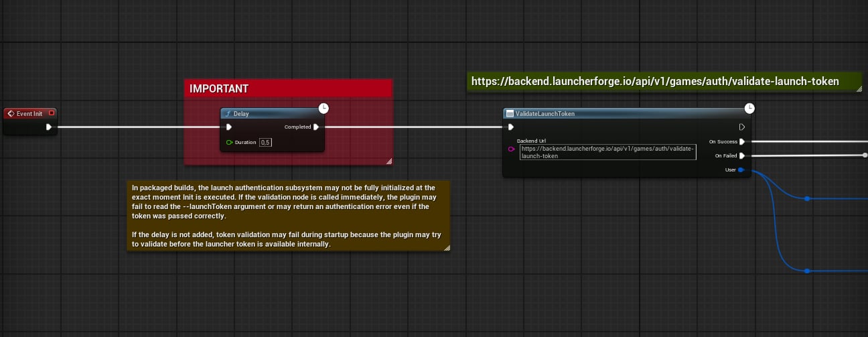Click the clock latent icon on Delay node
This screenshot has height=337, width=868.
coord(323,108)
